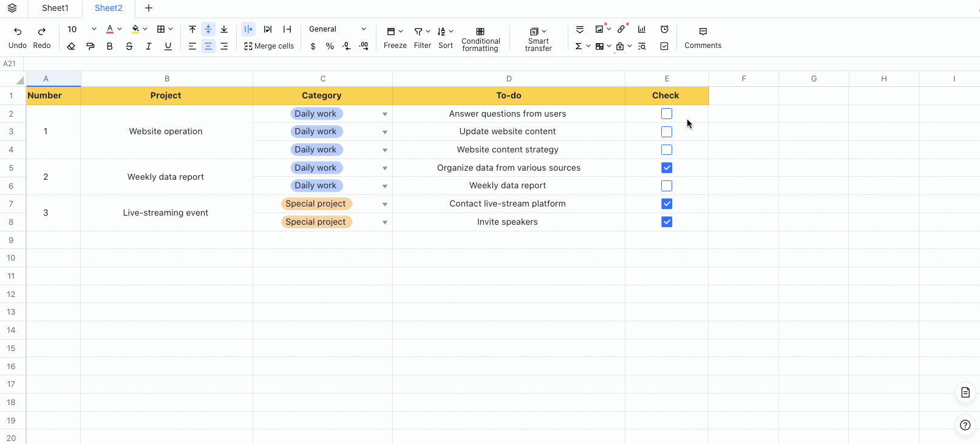The image size is (980, 444).
Task: Click the yellow fill color bucket
Action: (x=135, y=29)
